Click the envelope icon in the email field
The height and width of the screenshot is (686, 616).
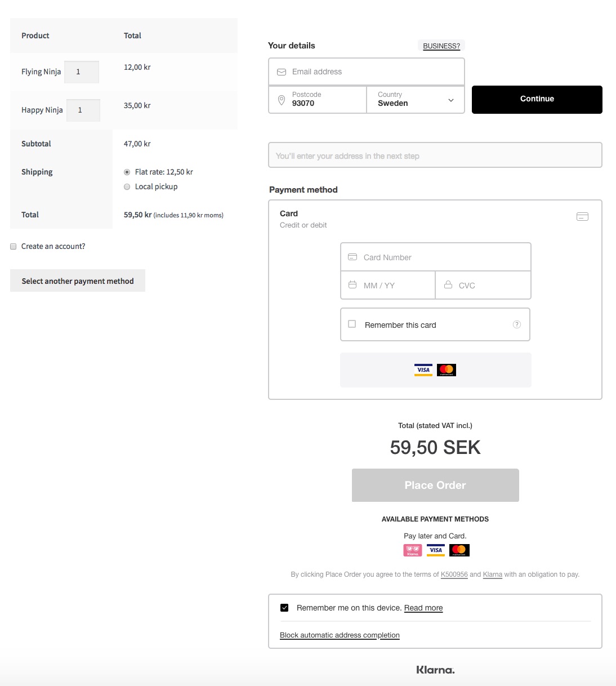[x=281, y=72]
